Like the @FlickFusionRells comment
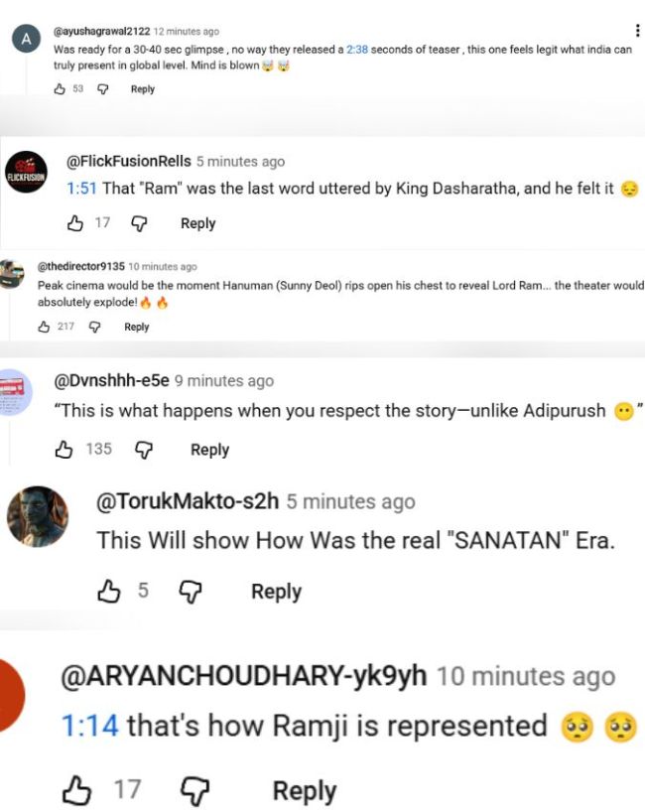Viewport: 645px width, 812px height. [x=74, y=223]
